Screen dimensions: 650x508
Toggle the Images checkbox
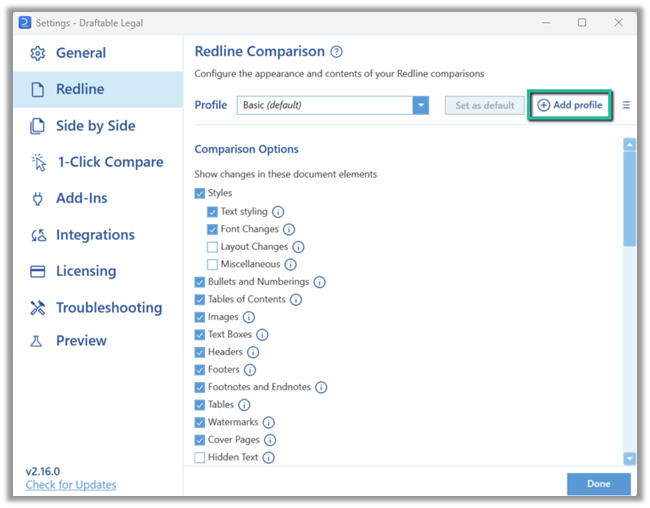(x=200, y=317)
